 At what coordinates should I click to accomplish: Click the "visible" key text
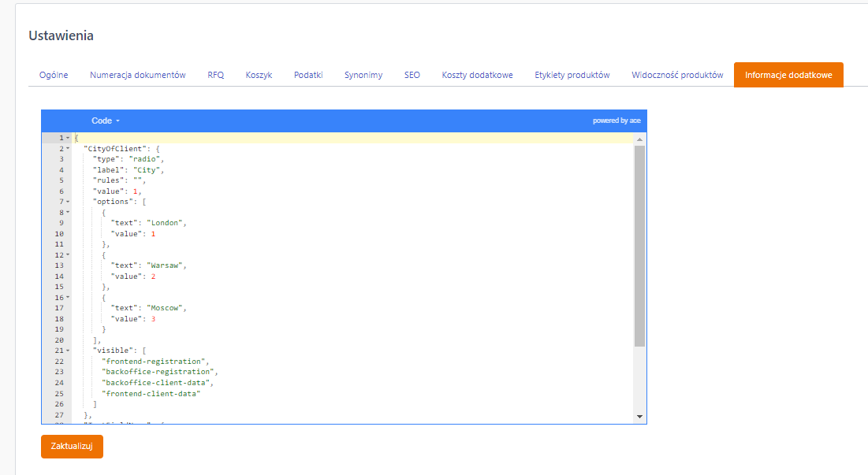pyautogui.click(x=113, y=351)
